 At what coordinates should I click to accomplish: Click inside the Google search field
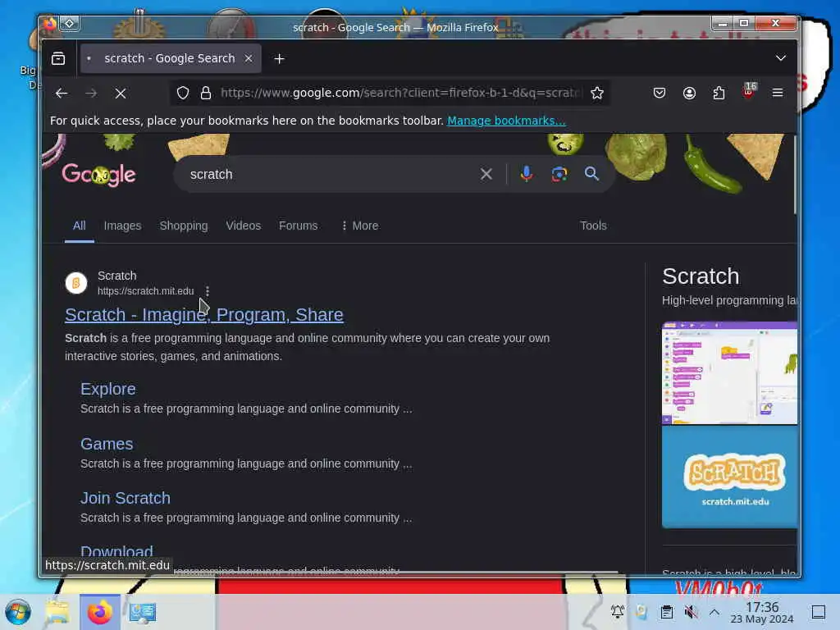click(x=330, y=174)
